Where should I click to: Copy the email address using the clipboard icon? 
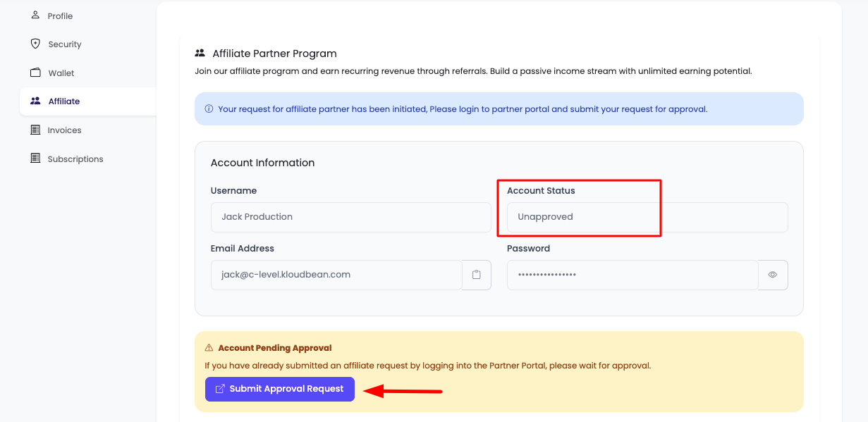(x=477, y=275)
